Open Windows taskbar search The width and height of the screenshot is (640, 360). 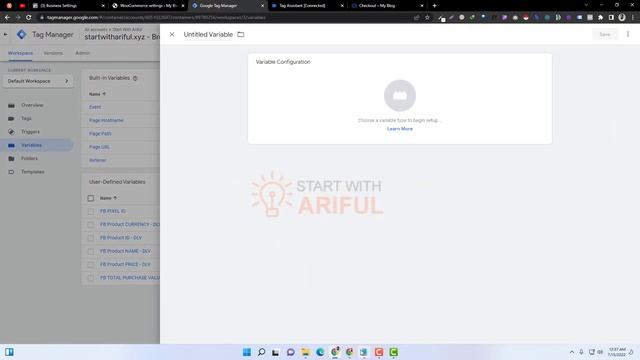coord(261,352)
